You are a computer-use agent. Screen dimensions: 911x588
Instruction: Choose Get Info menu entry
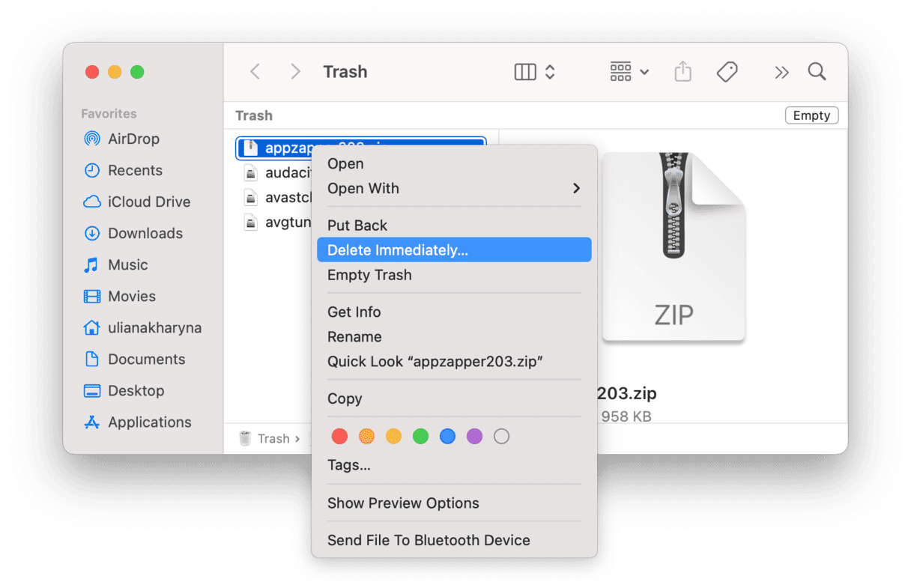tap(354, 312)
